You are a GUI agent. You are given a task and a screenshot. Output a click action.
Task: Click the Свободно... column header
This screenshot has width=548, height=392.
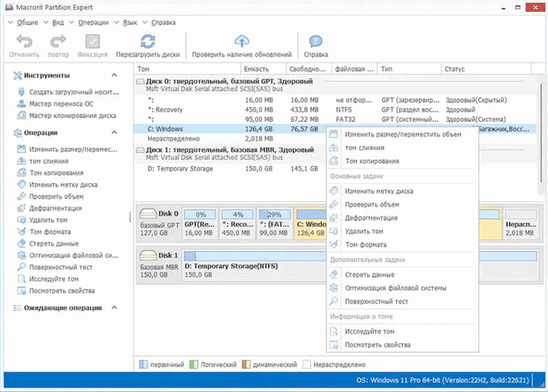(x=309, y=69)
